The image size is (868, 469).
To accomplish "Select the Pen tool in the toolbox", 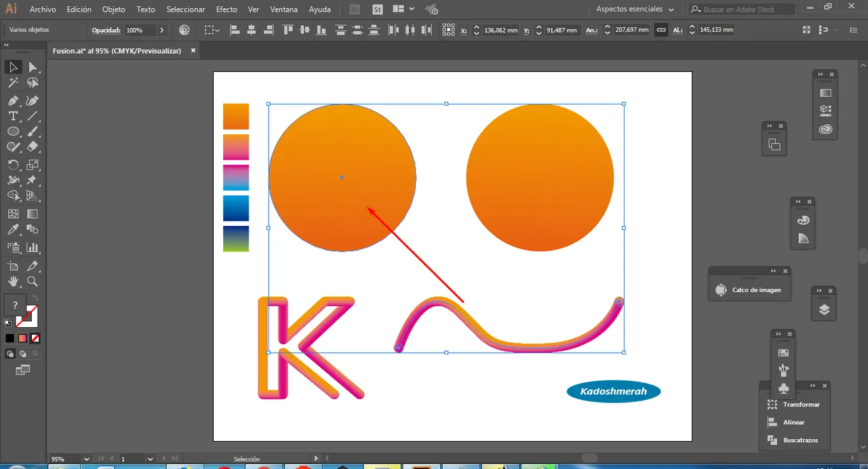I will click(13, 100).
